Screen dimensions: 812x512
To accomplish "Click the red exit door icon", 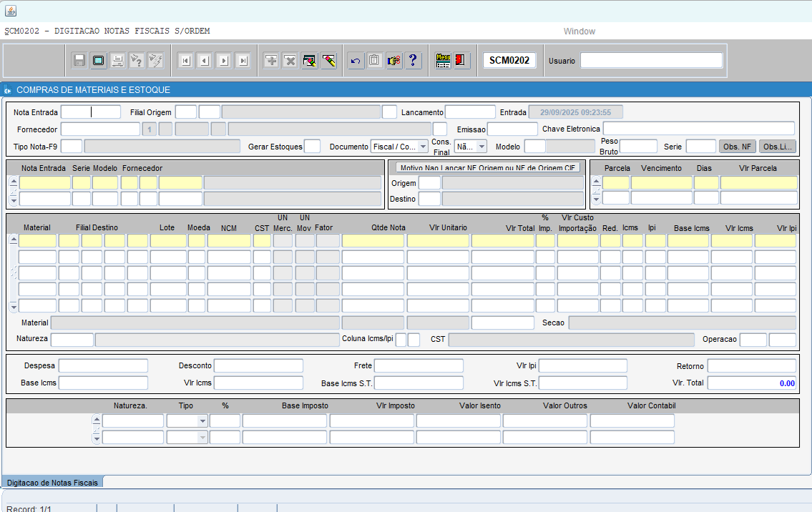I will coord(461,61).
